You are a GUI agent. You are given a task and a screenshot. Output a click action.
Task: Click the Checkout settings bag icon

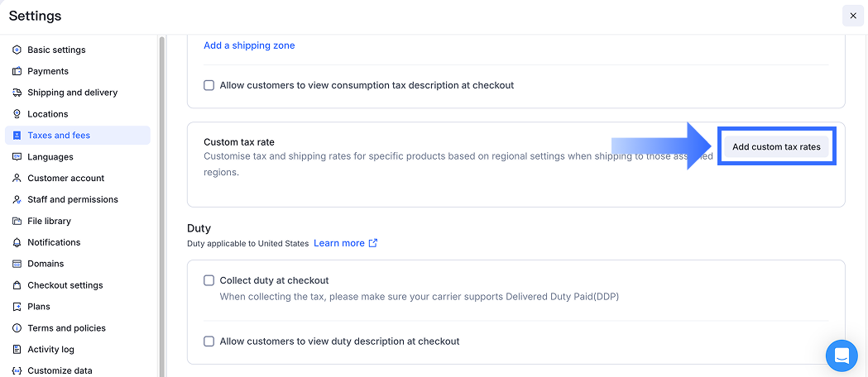click(x=17, y=285)
